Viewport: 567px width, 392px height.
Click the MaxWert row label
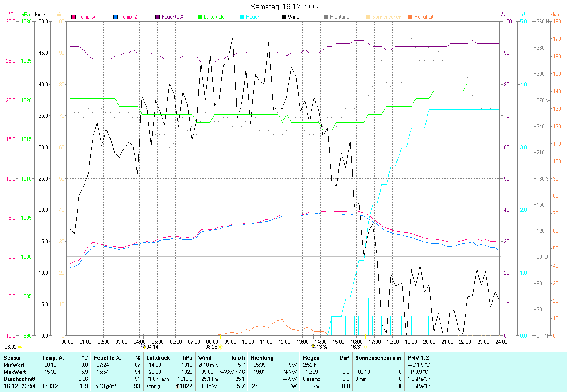click(x=14, y=372)
